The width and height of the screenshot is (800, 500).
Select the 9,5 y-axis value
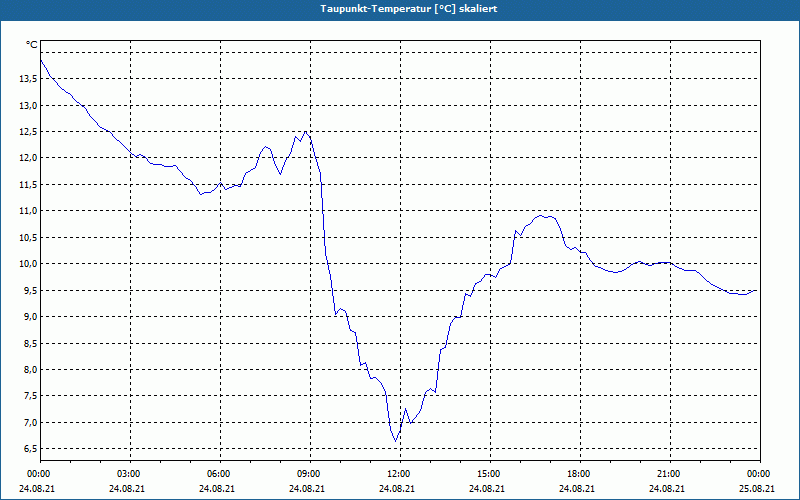point(30,290)
